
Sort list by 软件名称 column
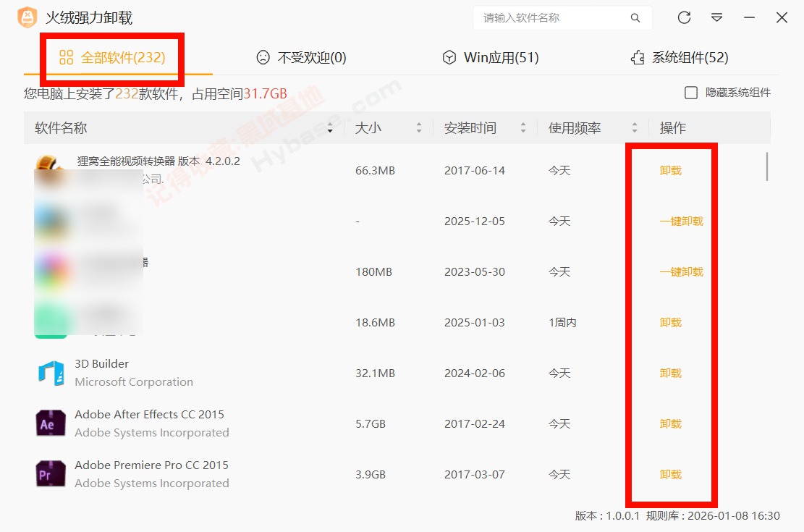[x=330, y=128]
